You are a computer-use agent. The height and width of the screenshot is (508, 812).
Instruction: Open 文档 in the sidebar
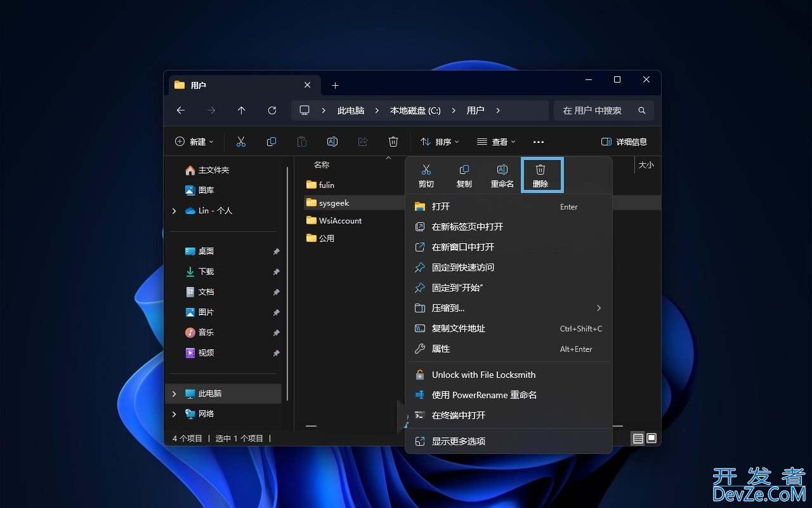click(x=199, y=292)
